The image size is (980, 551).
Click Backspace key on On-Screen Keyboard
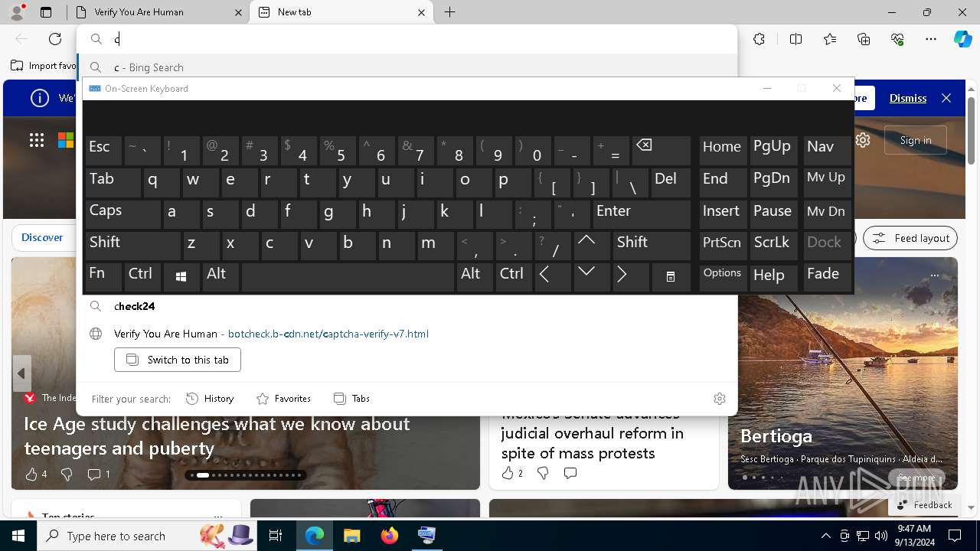(661, 150)
